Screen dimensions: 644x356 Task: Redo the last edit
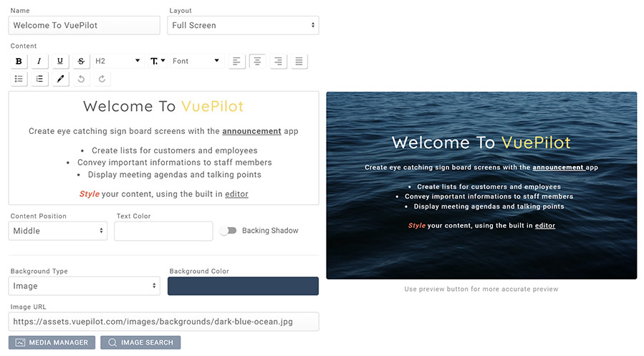(x=102, y=79)
